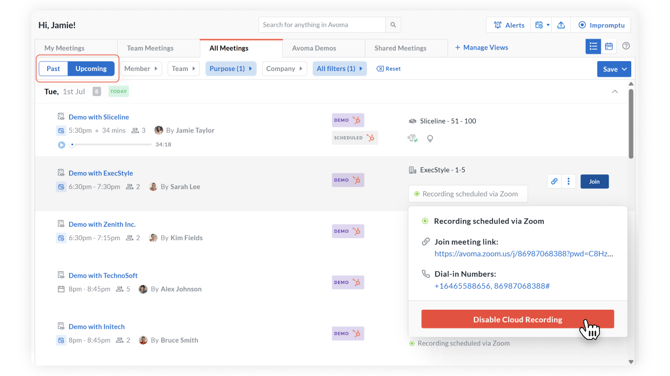Click the Sliceline notes icon

61,116
